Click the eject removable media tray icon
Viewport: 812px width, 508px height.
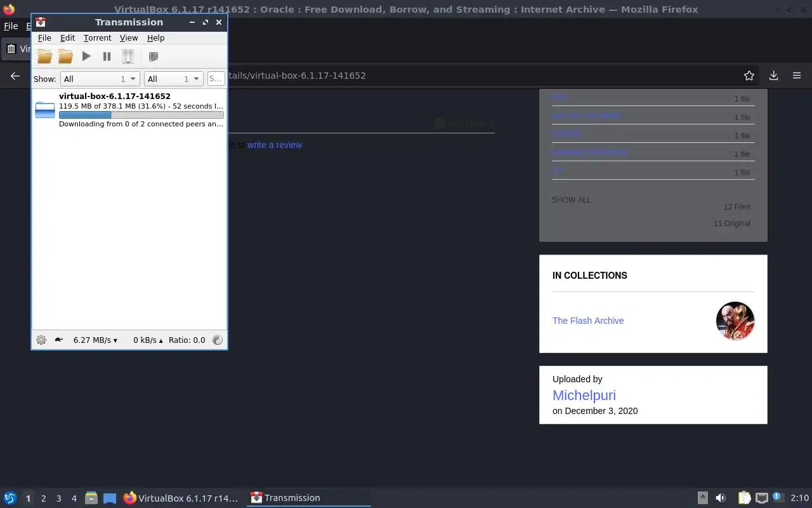pos(703,498)
